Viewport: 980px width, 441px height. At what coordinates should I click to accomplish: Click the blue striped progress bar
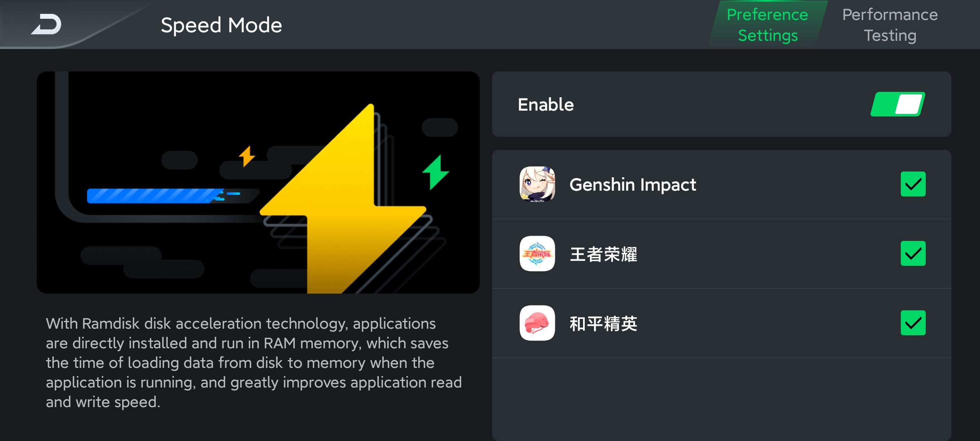point(163,196)
